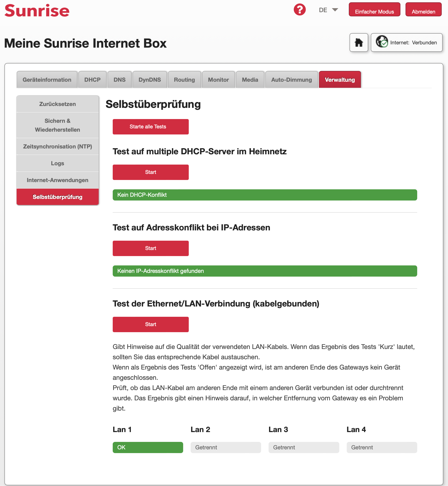Click the Kein DHCP-Konflikt result bar

pos(265,195)
